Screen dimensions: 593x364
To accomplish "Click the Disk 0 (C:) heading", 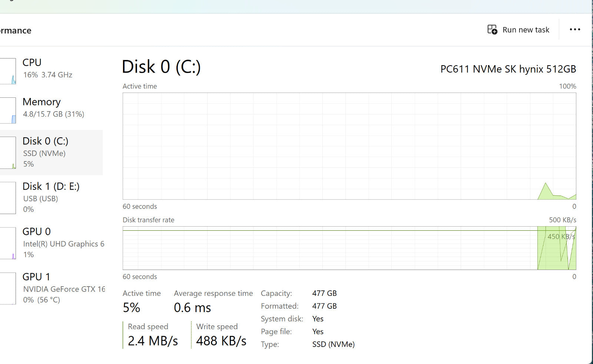I will coord(161,67).
